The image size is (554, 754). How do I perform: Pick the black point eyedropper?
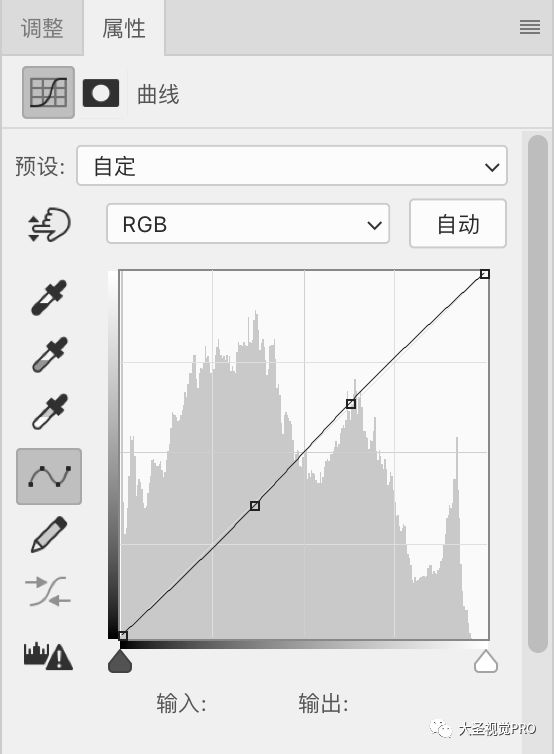coord(49,298)
